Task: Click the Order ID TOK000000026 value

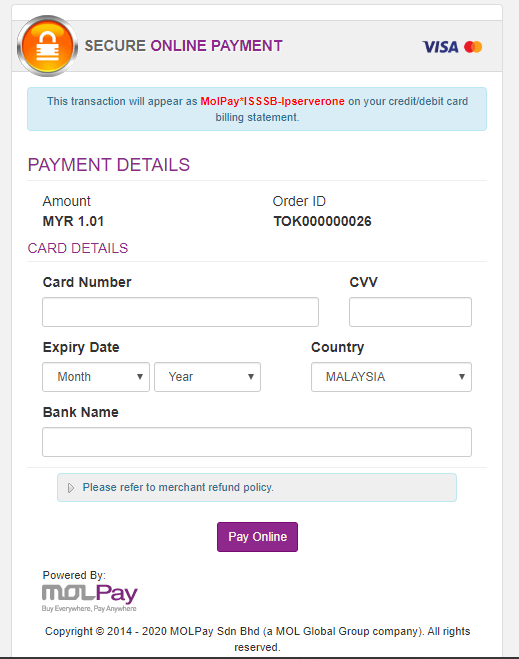Action: point(322,221)
